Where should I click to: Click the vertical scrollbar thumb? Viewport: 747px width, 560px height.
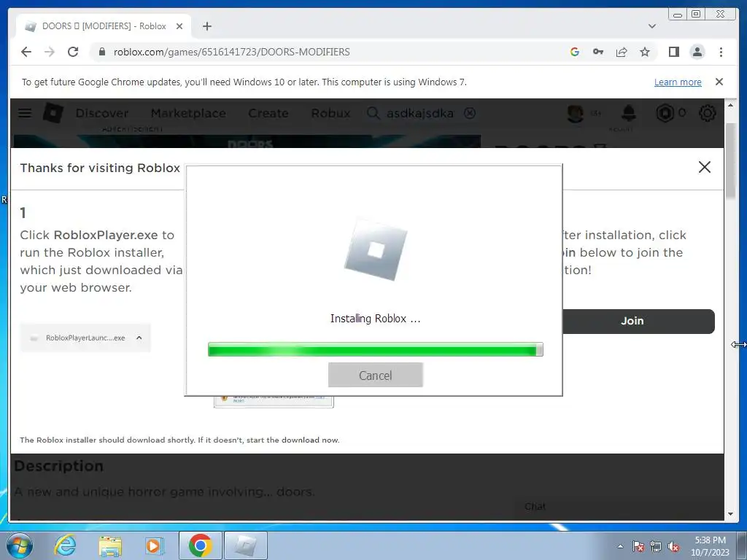pyautogui.click(x=731, y=160)
